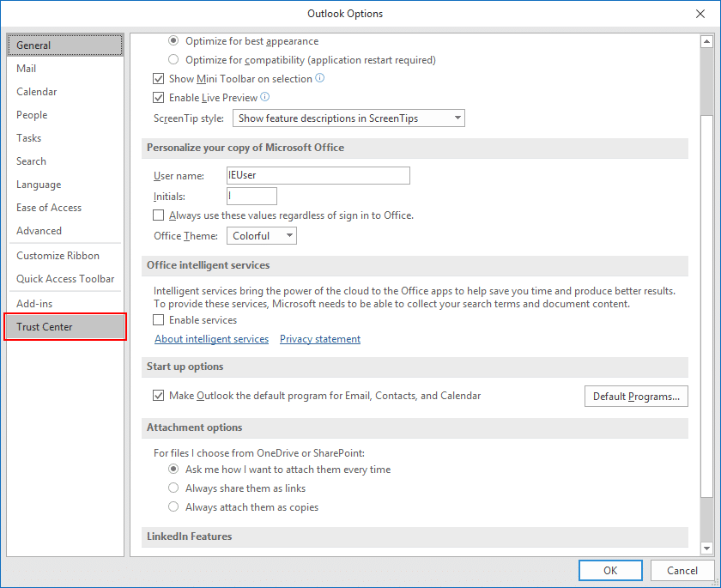Click info icon next to Enable Live Preview
This screenshot has height=588, width=721.
pos(265,98)
